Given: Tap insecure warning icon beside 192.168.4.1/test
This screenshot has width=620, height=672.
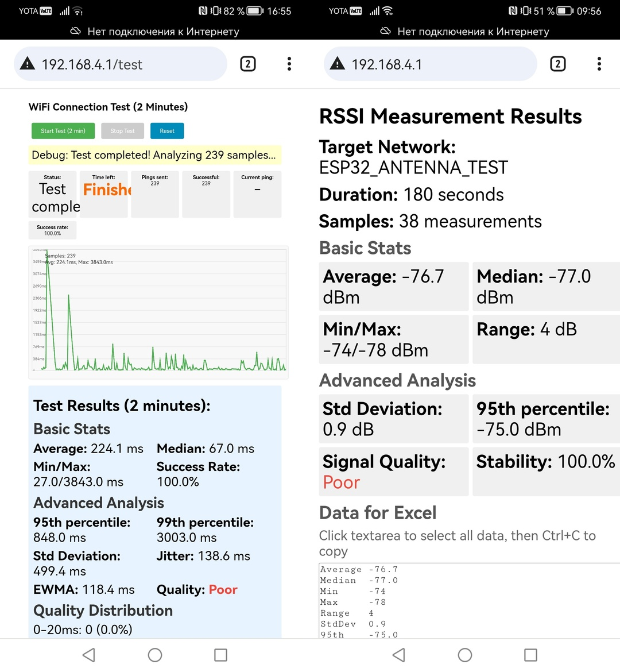Looking at the screenshot, I should pyautogui.click(x=28, y=64).
